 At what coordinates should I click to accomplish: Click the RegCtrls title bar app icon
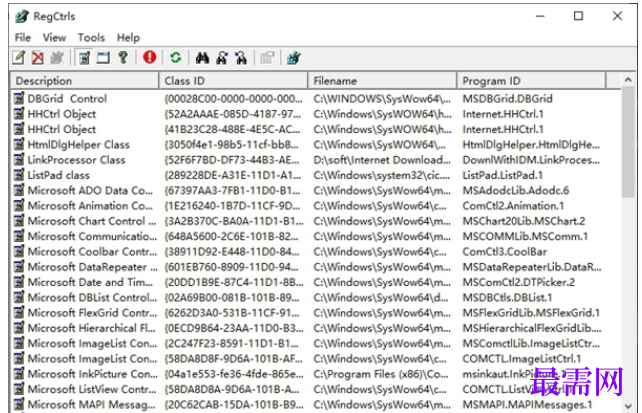point(22,16)
